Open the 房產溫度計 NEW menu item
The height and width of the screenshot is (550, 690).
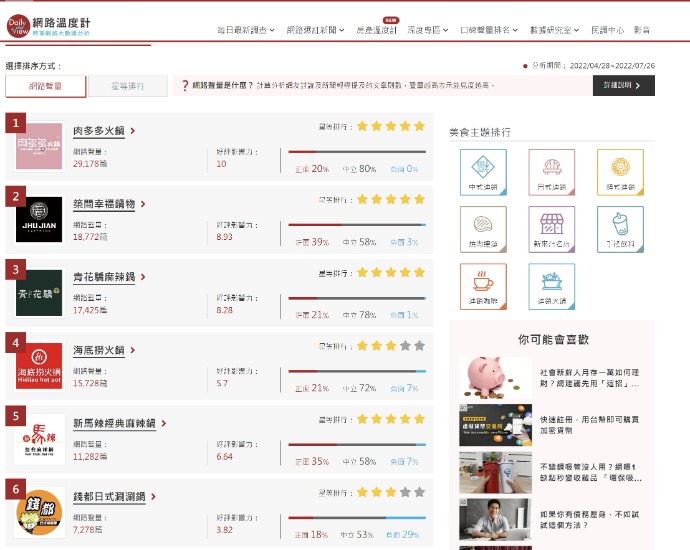pos(376,30)
